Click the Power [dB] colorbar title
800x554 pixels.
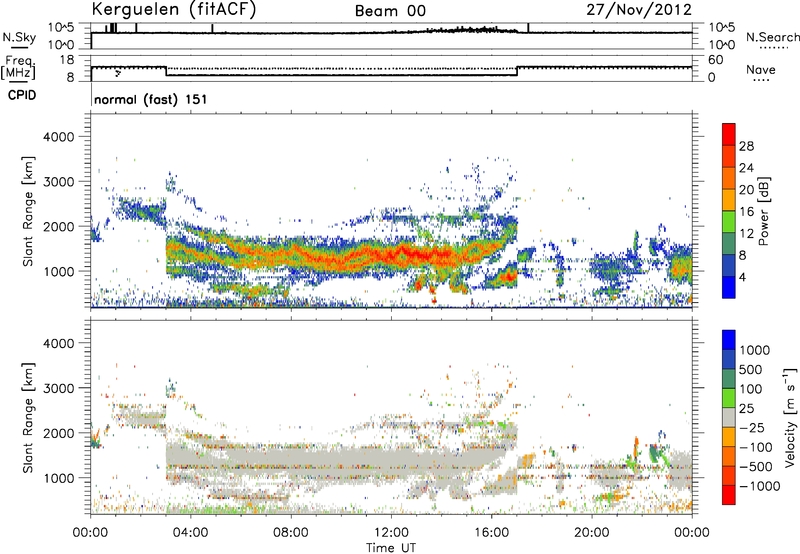coord(764,211)
